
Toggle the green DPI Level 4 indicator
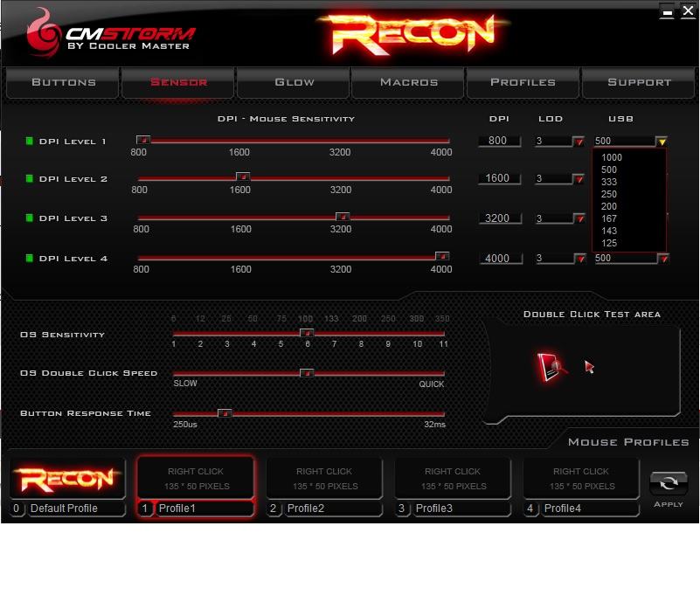coord(30,258)
